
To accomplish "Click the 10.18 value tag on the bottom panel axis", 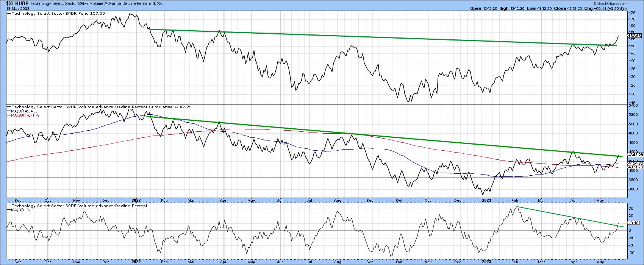I will coord(633,223).
